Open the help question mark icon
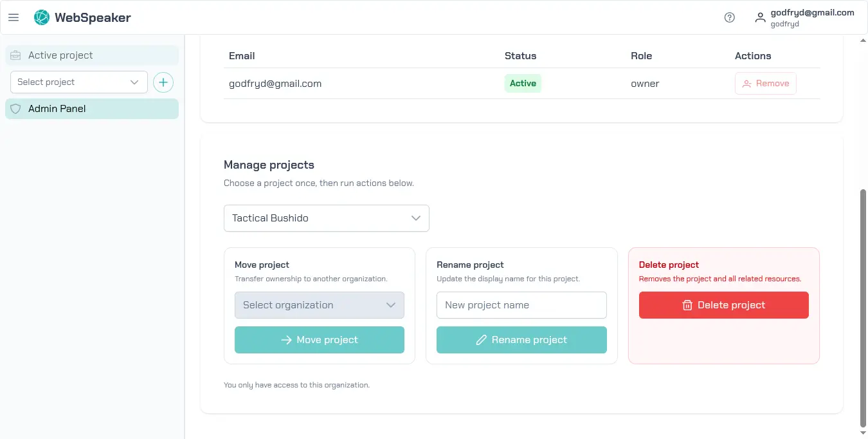Screen dimensions: 868x439 [729, 17]
